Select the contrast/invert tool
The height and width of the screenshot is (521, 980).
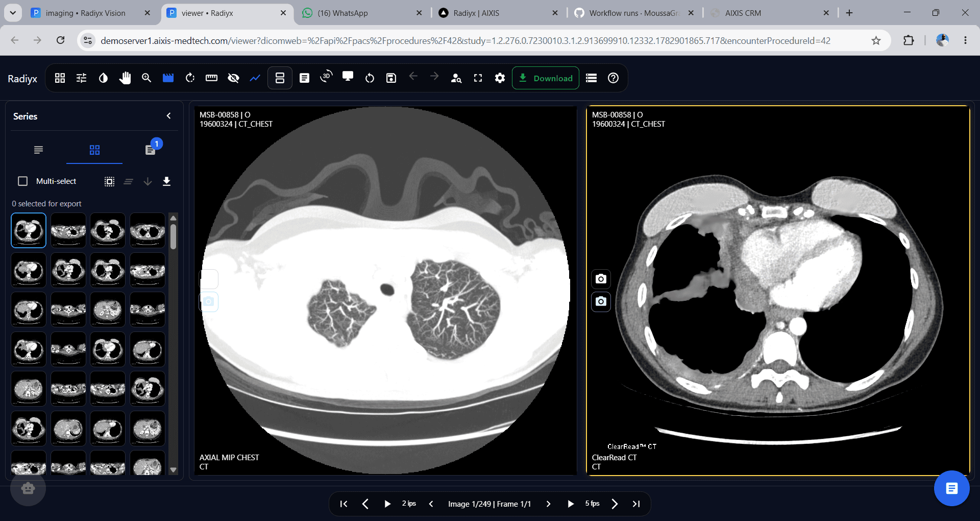tap(103, 78)
